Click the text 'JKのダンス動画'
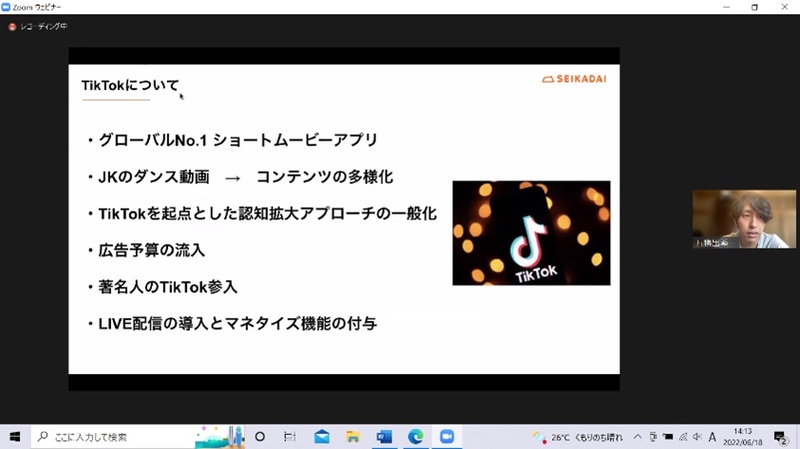Screen dimensions: 800x449 point(154,177)
